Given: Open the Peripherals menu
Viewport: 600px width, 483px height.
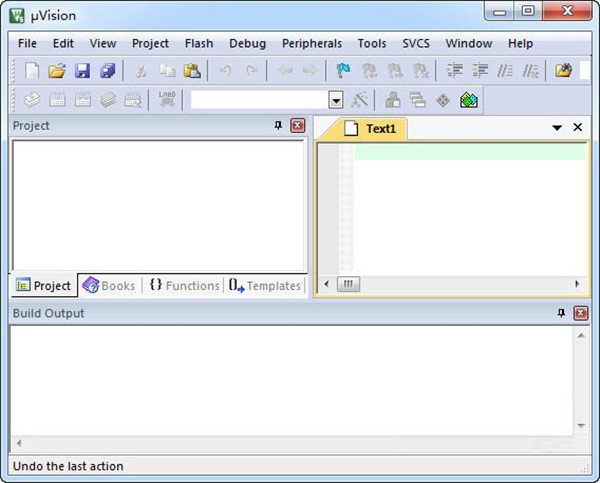Looking at the screenshot, I should [311, 43].
